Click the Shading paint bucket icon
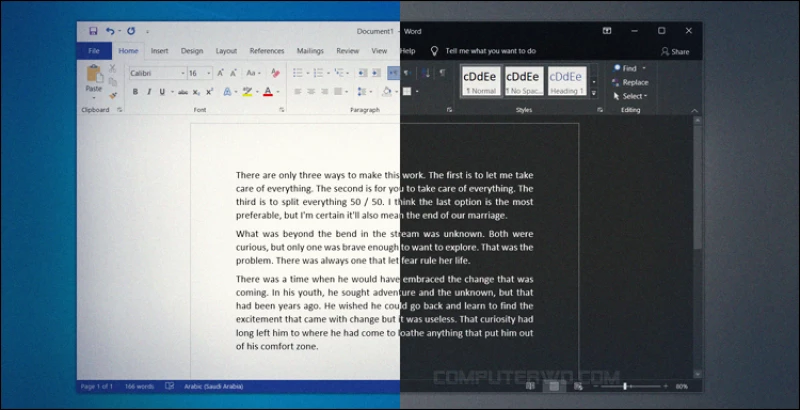The width and height of the screenshot is (800, 410). tap(386, 92)
